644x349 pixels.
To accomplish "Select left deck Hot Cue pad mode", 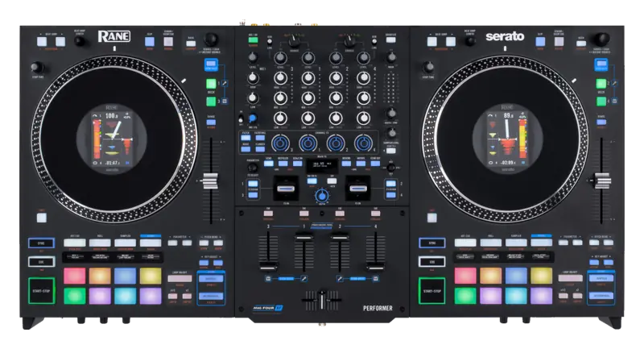I will tap(75, 243).
